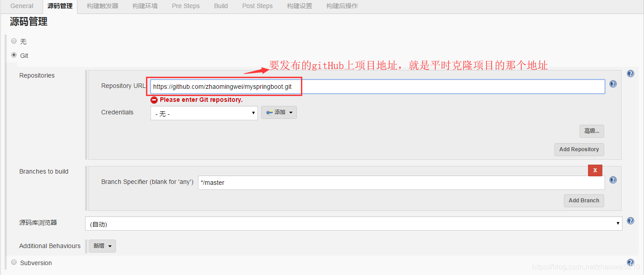The height and width of the screenshot is (275, 644).
Task: Select the Subversion radio button
Action: [14, 262]
